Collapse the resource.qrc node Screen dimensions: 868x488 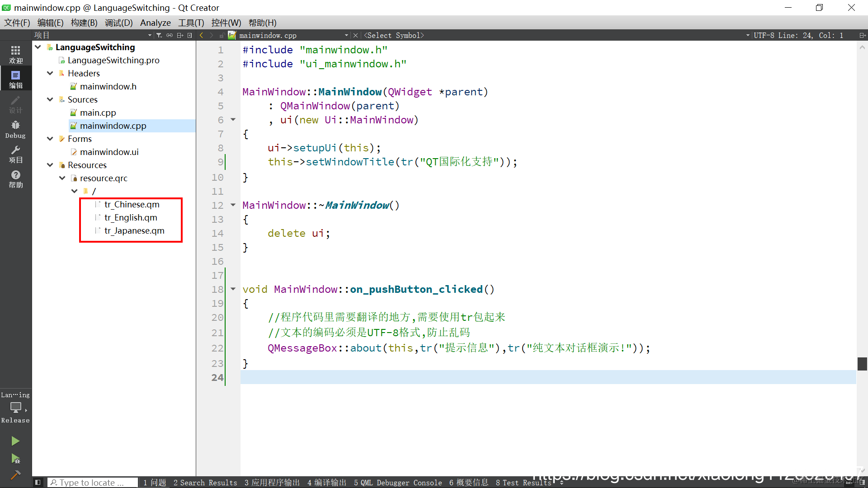tap(62, 178)
